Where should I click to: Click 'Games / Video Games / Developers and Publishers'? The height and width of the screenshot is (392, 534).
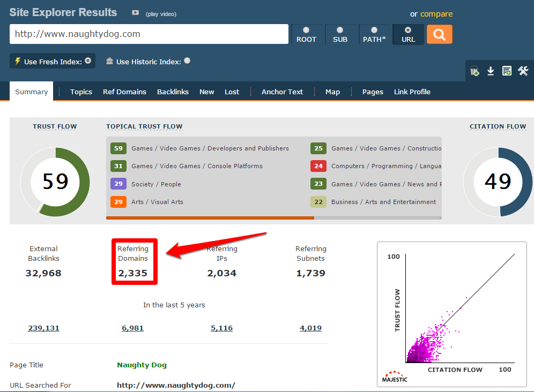(210, 148)
